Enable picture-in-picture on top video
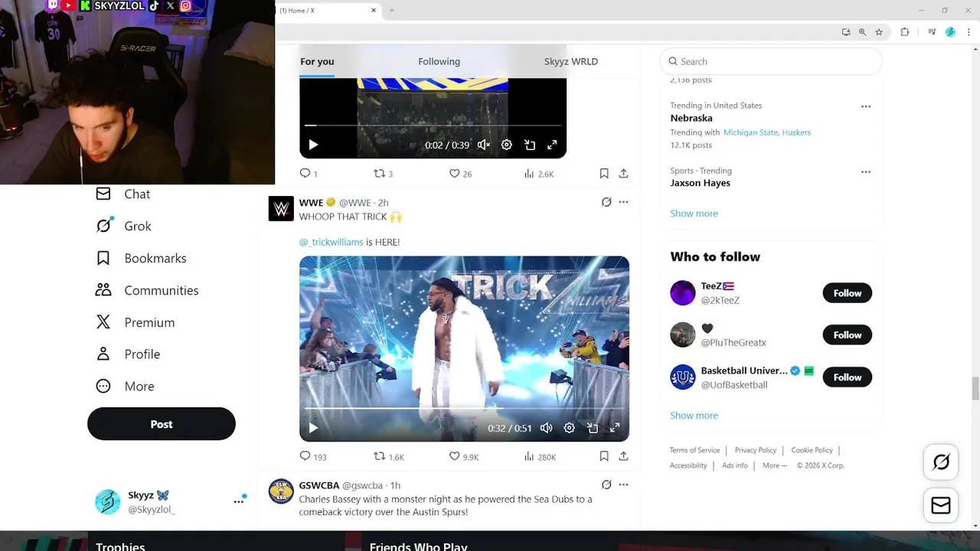Image resolution: width=980 pixels, height=551 pixels. click(529, 145)
